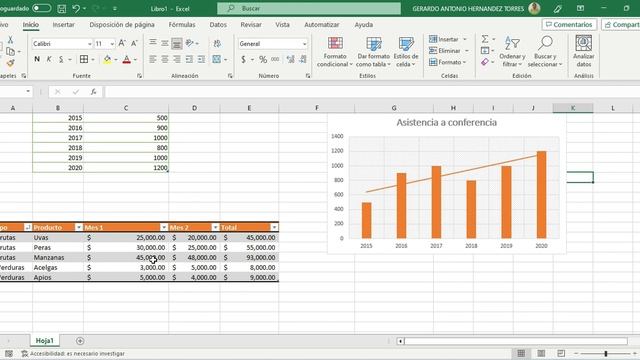
Task: Expand the borders dropdown arrow
Action: tap(93, 60)
